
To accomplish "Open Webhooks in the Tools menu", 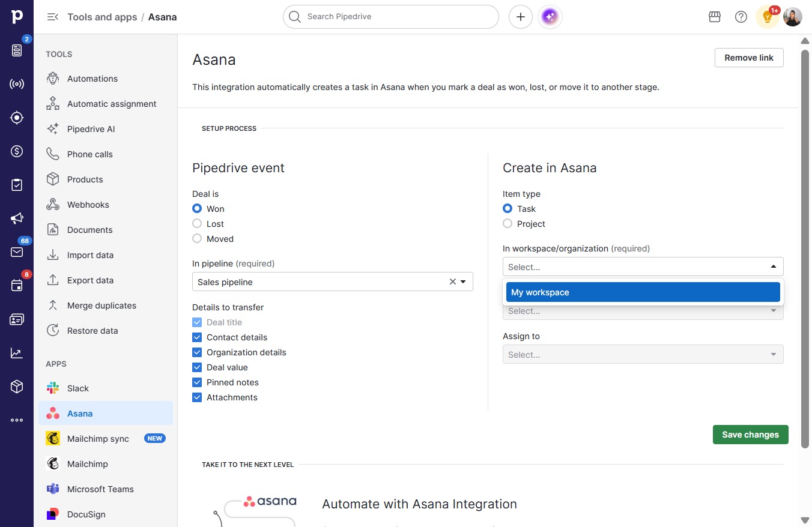I will [106, 205].
